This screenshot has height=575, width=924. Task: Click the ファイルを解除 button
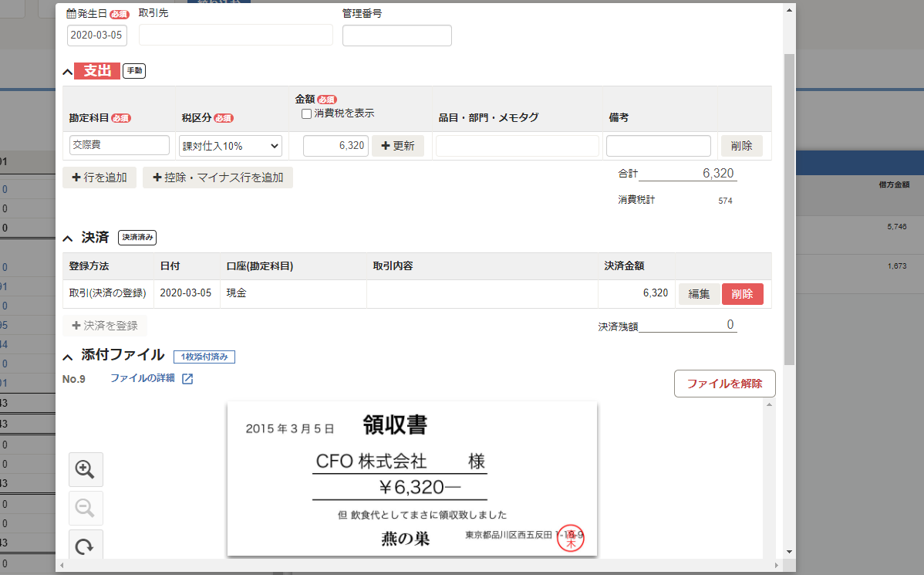[724, 384]
